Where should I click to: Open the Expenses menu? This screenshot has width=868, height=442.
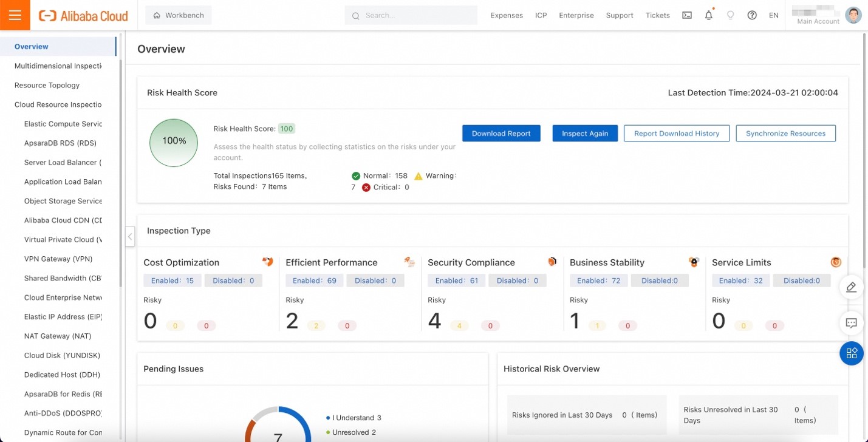507,16
